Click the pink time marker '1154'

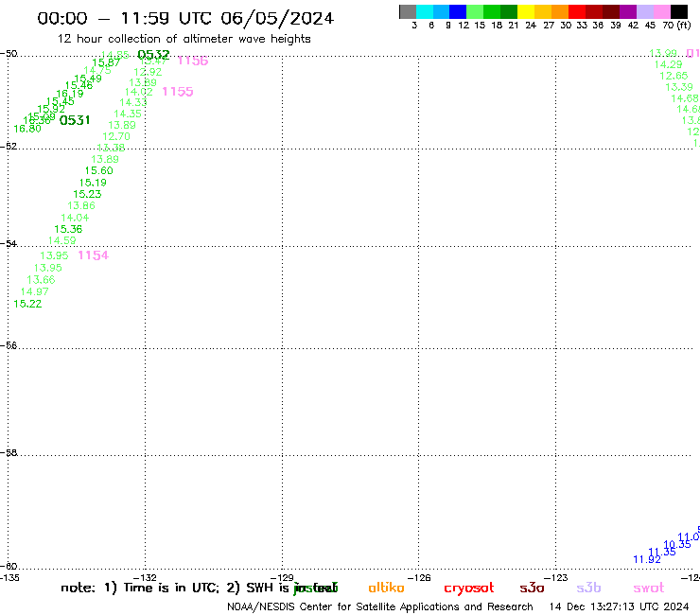(x=93, y=255)
